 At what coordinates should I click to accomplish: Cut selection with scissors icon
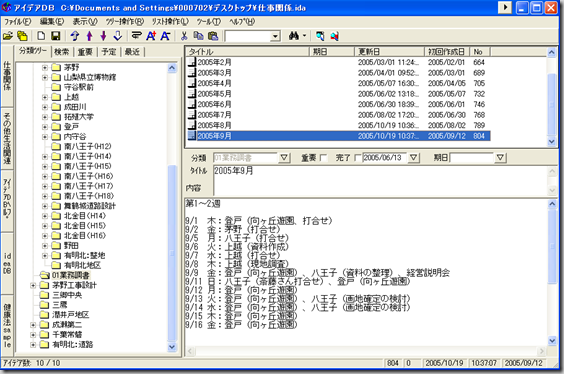184,36
